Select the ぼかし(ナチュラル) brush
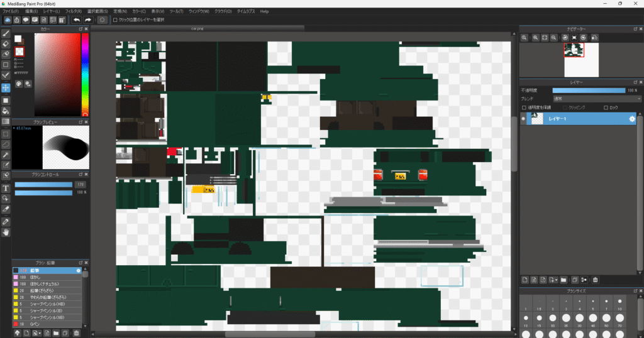 coord(47,284)
